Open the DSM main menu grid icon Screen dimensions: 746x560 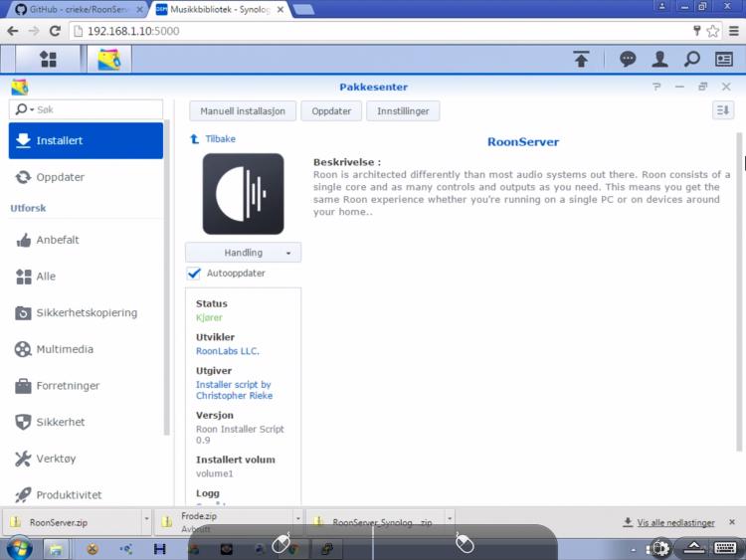[x=48, y=60]
